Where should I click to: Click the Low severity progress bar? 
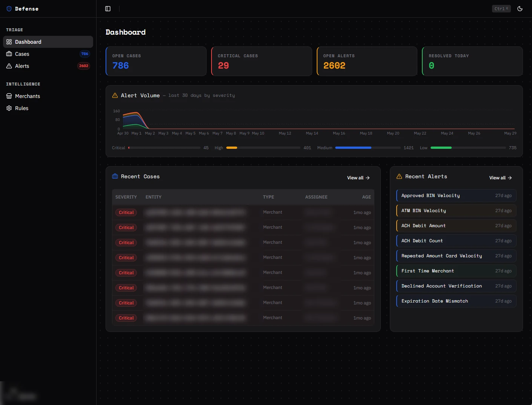coord(468,148)
